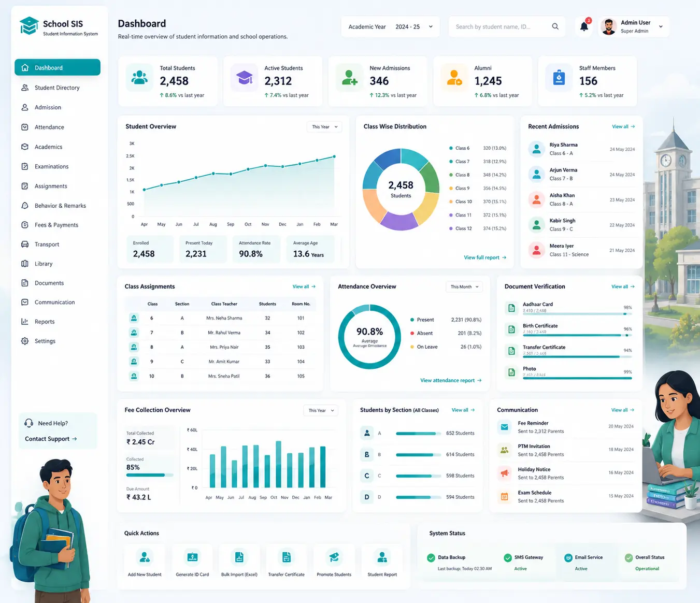
Task: Click Holiday Notice megaphone icon
Action: pyautogui.click(x=504, y=473)
